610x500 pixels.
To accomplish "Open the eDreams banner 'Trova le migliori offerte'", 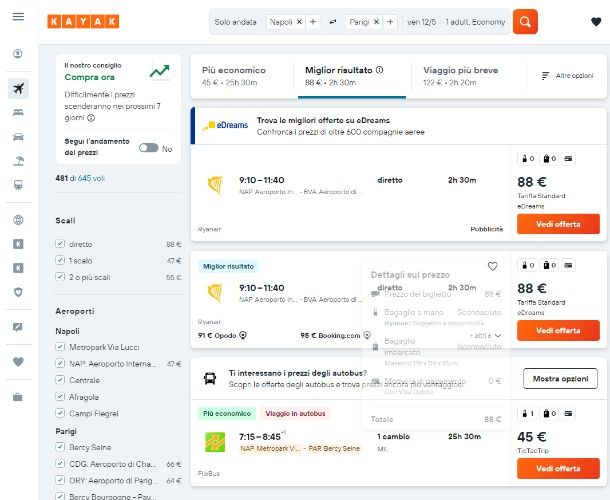I will pos(399,126).
